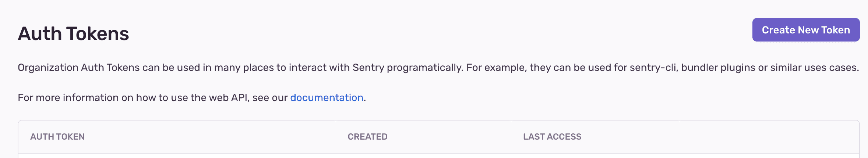Click the LAST ACCESS column header
Image resolution: width=868 pixels, height=158 pixels.
[552, 137]
